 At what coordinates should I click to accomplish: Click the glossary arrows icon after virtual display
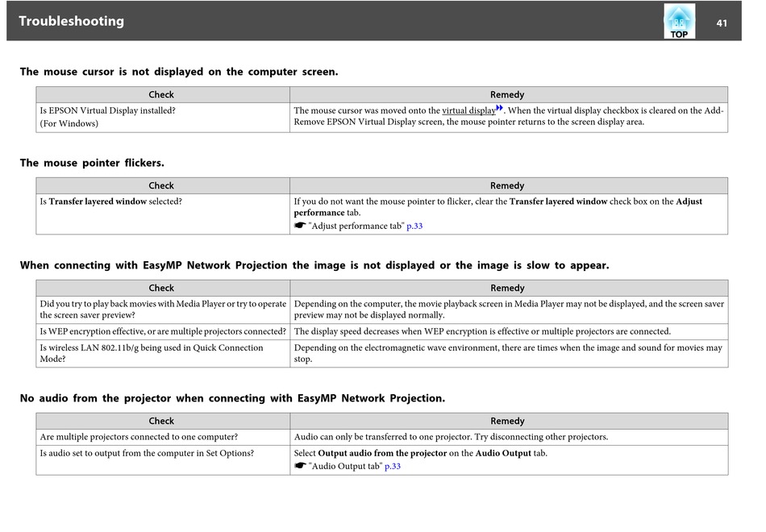tap(499, 107)
